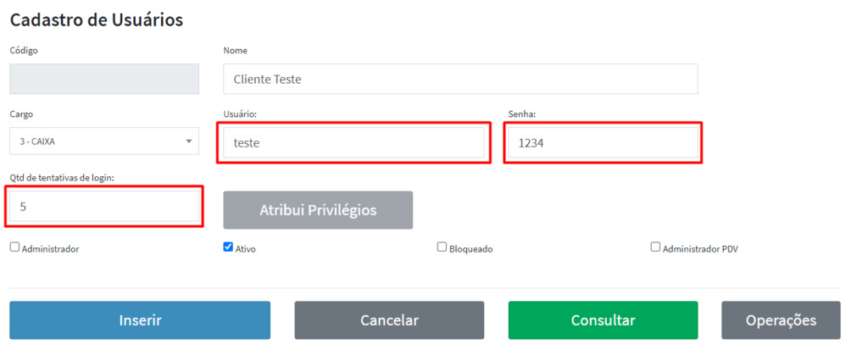This screenshot has height=361, width=868.
Task: Toggle the Administrador PDV checkbox
Action: pyautogui.click(x=655, y=247)
